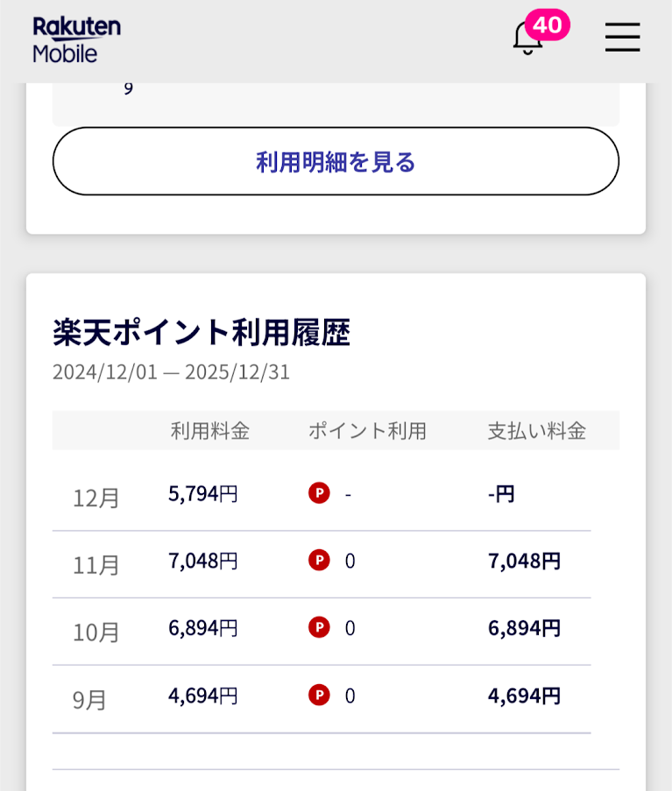672x791 pixels.
Task: Click the date range 2024/12/01 — 2025/12/31
Action: coord(171,371)
